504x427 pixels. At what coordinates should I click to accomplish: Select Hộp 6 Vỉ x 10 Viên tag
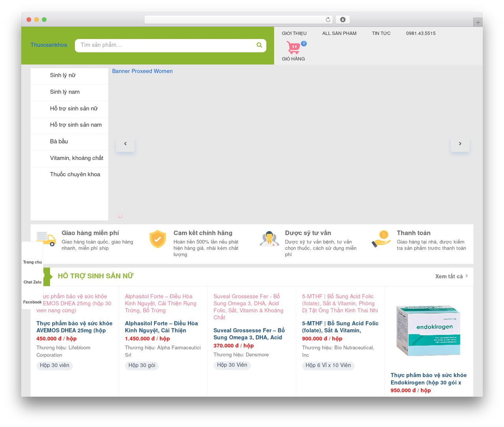click(328, 366)
